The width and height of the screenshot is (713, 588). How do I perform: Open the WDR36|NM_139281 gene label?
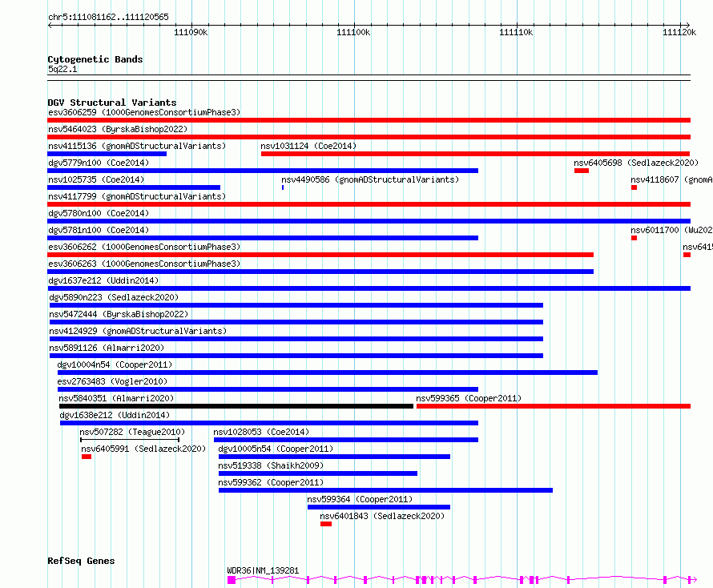[x=263, y=570]
